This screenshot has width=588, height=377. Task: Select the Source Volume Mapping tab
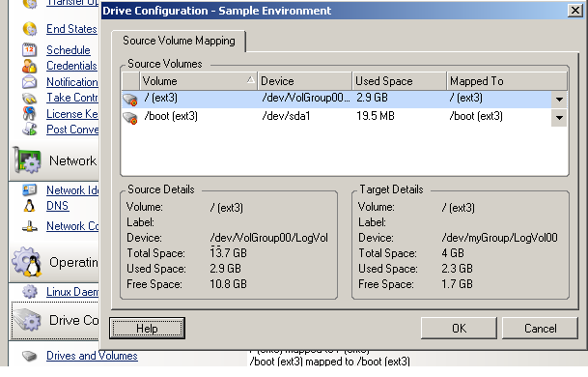179,41
